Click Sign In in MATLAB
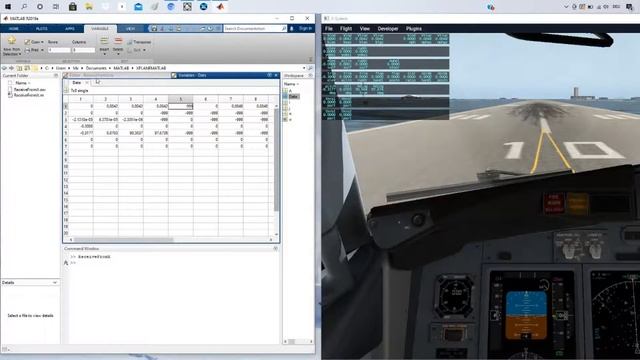This screenshot has height=360, width=640. pos(305,29)
